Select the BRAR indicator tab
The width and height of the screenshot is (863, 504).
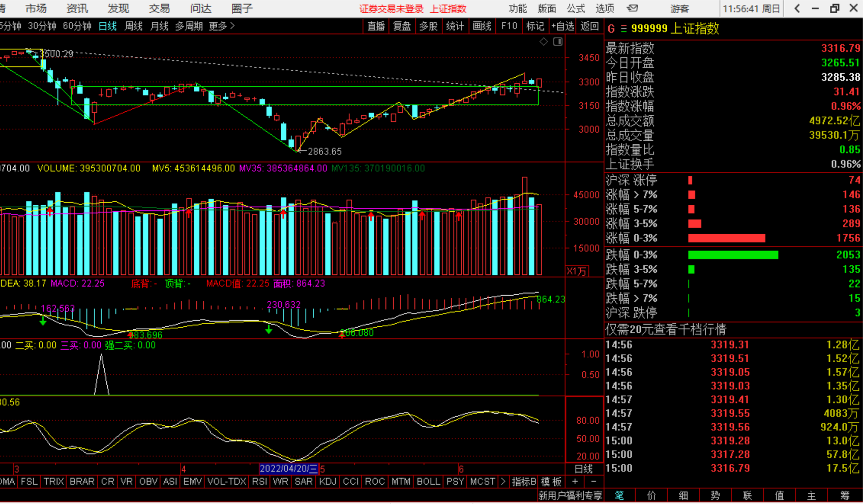pos(82,481)
